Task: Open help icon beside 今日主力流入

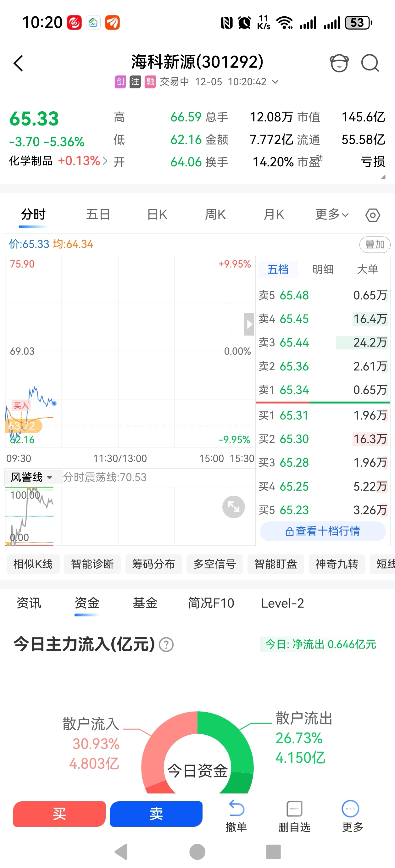Action: click(x=166, y=645)
